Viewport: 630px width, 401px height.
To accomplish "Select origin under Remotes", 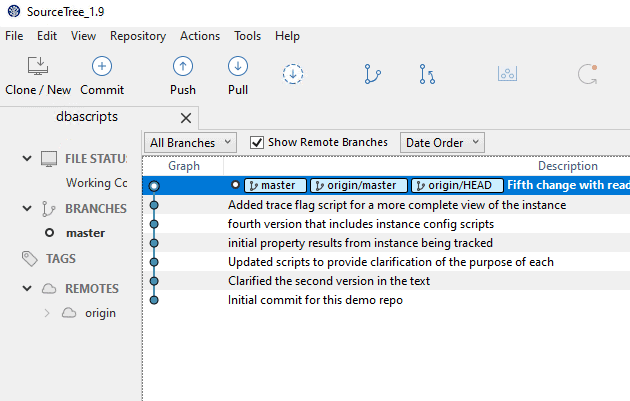I will pyautogui.click(x=100, y=313).
